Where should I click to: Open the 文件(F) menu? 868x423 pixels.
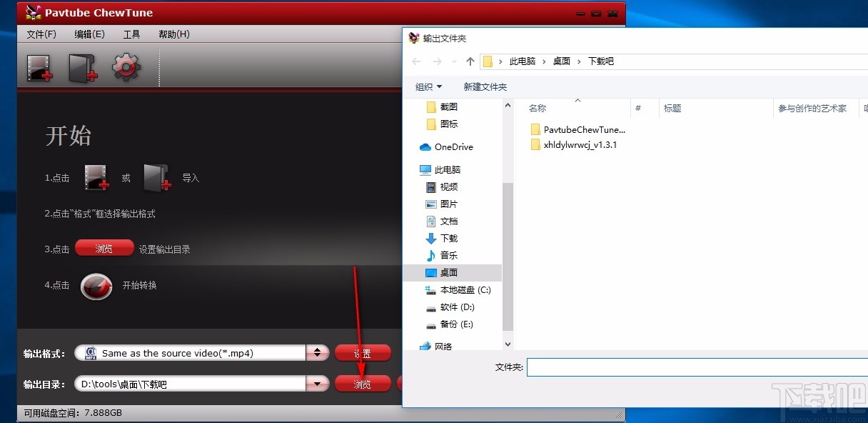pos(41,34)
